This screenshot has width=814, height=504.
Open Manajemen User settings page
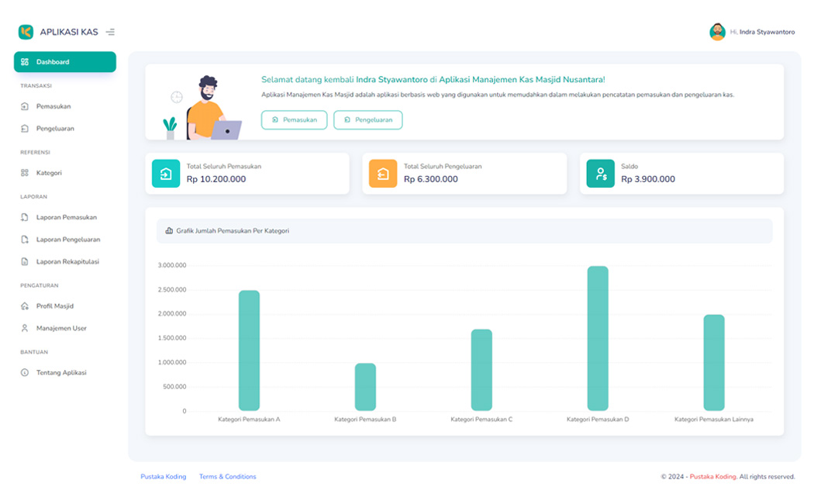tap(61, 329)
